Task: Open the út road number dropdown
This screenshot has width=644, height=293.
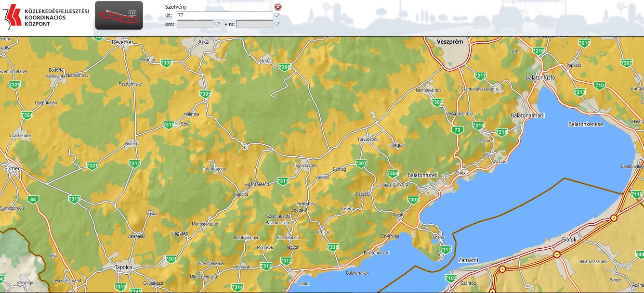Action: (x=276, y=15)
